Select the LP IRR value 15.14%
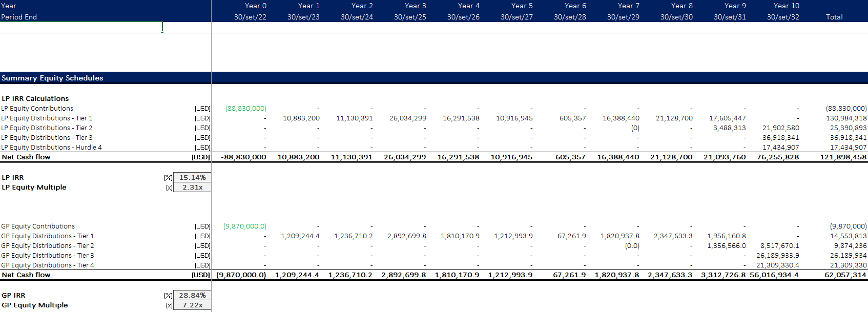 [192, 177]
